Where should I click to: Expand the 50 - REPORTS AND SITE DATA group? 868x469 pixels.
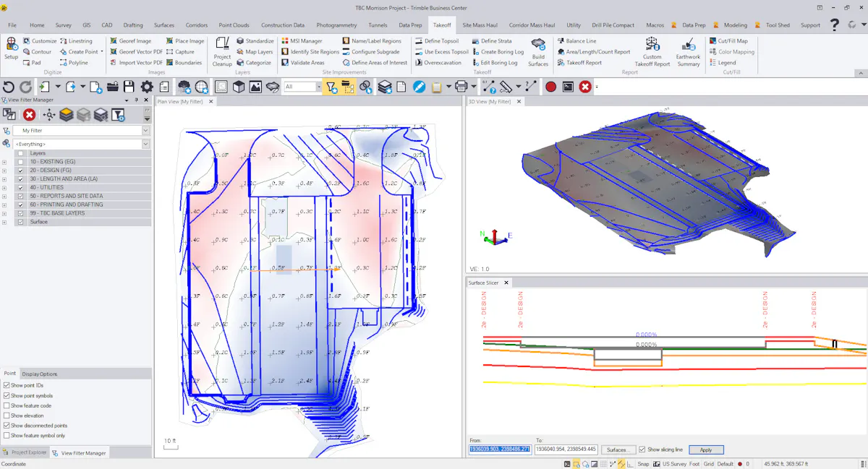pyautogui.click(x=5, y=196)
